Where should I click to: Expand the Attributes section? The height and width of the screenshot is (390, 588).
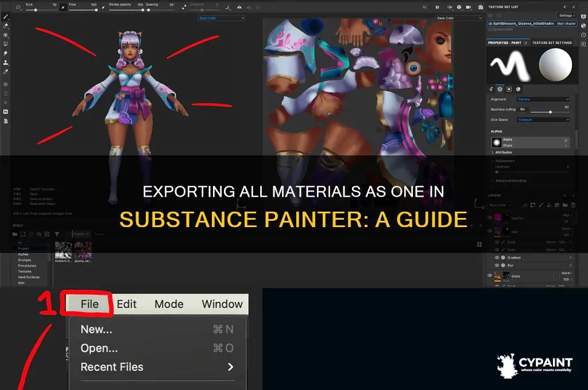click(501, 153)
